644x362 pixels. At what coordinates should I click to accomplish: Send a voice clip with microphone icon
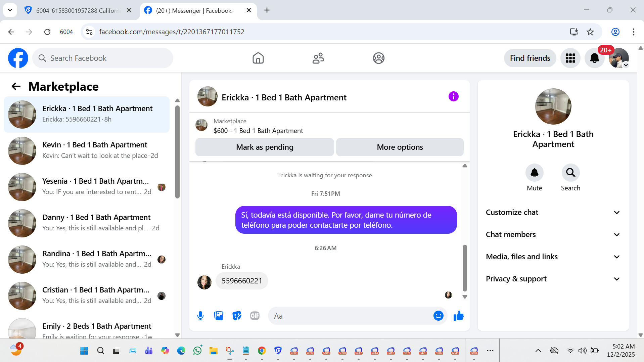[200, 316]
